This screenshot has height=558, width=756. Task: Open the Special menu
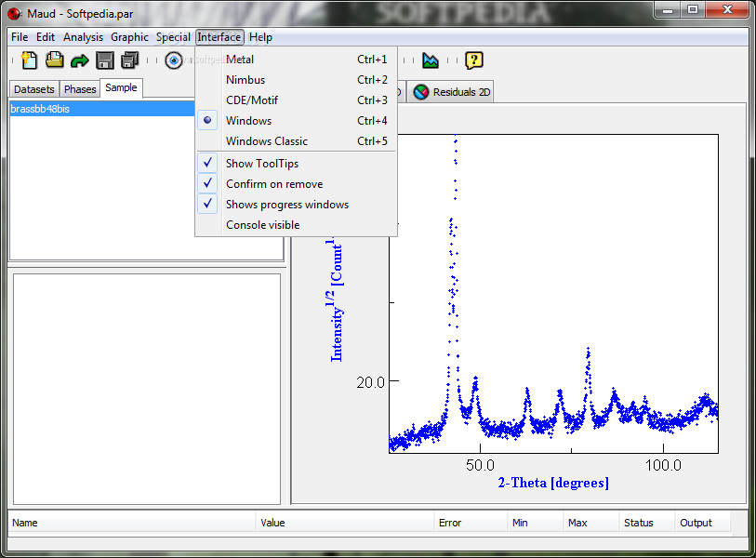[x=173, y=37]
